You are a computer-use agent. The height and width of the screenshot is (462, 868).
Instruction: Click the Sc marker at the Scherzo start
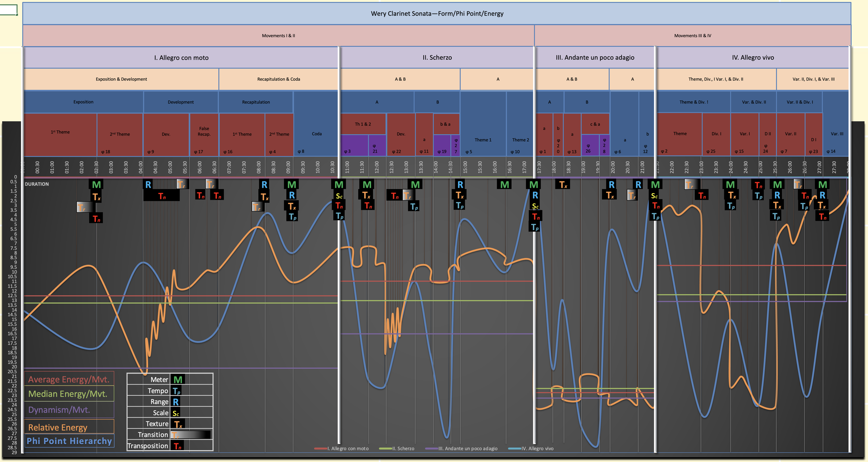click(x=339, y=196)
